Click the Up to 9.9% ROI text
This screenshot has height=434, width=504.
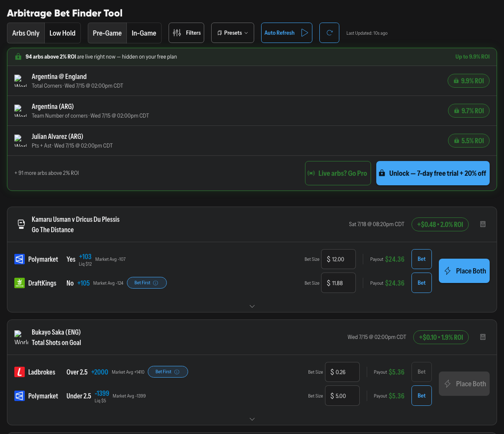(472, 57)
